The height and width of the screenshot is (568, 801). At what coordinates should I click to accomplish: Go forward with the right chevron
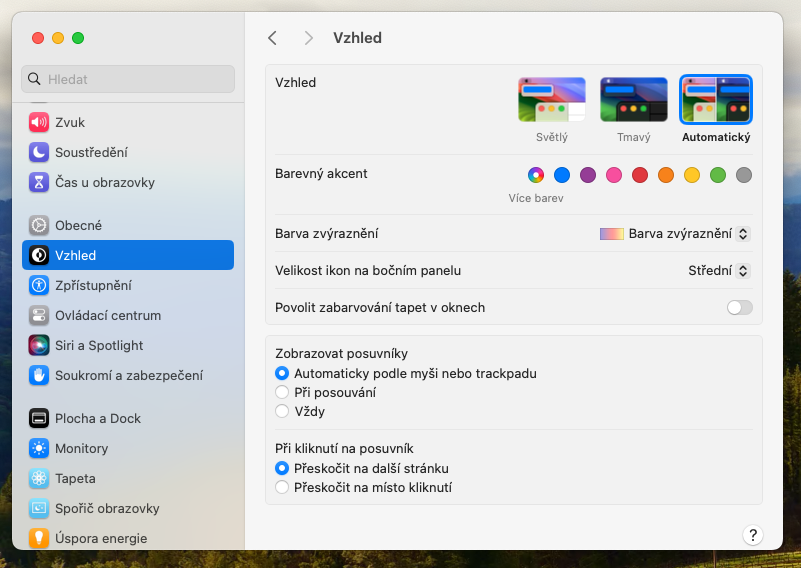308,38
